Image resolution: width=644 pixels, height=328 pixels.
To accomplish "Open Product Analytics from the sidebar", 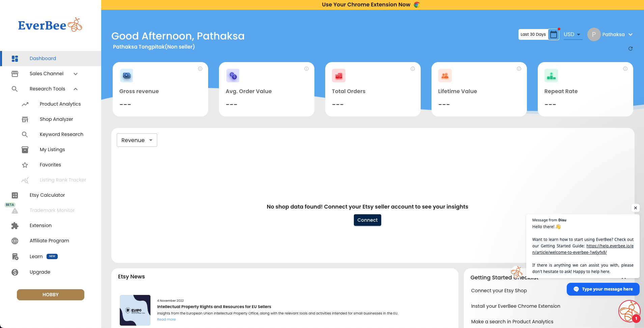I will 60,104.
